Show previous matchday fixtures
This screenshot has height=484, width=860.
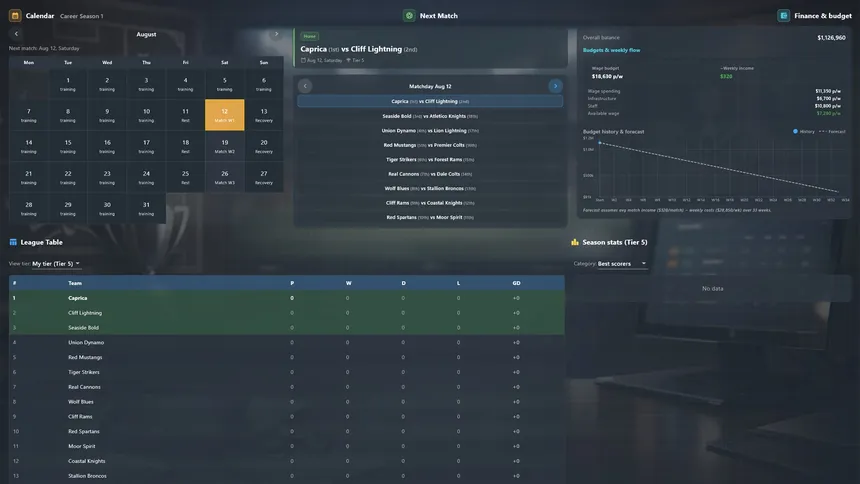(x=306, y=86)
